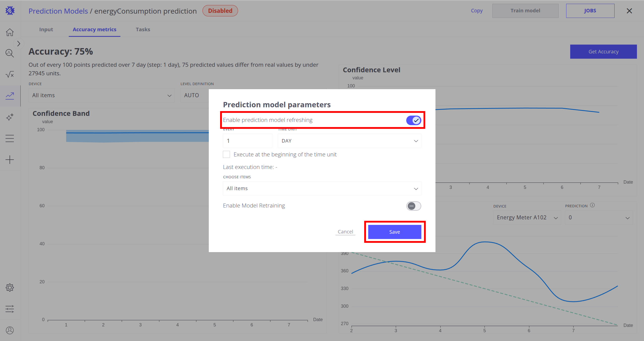Open the home icon in sidebar
Viewport: 644px width, 341px height.
point(10,32)
